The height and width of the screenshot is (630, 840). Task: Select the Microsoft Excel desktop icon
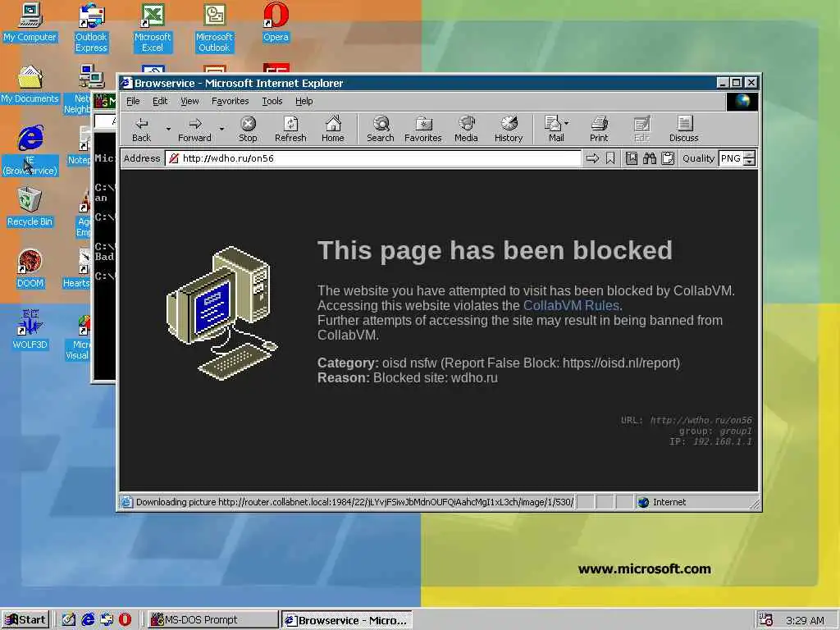pos(153,28)
